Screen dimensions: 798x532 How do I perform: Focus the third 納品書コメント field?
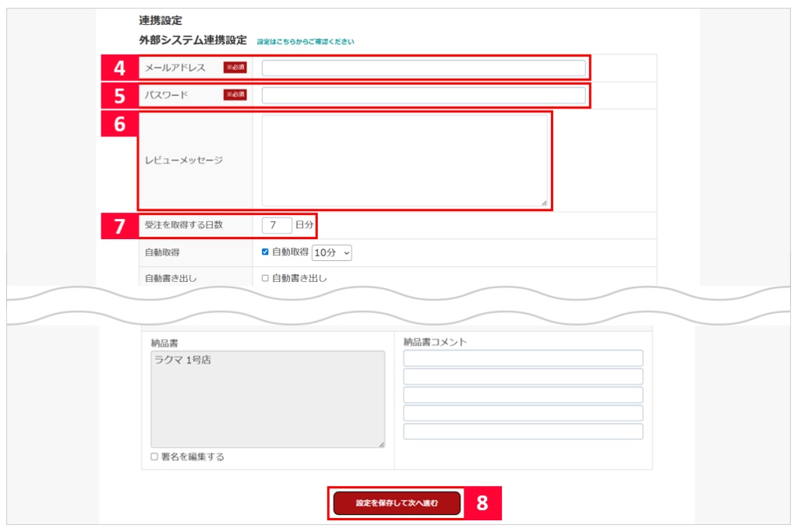(x=523, y=395)
